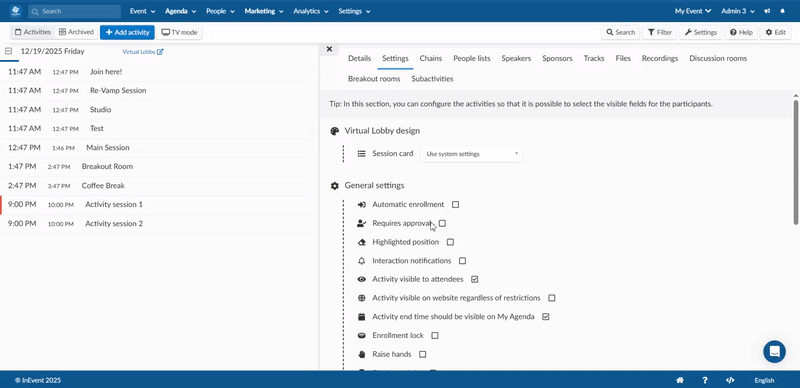This screenshot has width=800, height=388.
Task: Click the code brackets icon in footer
Action: [x=730, y=380]
